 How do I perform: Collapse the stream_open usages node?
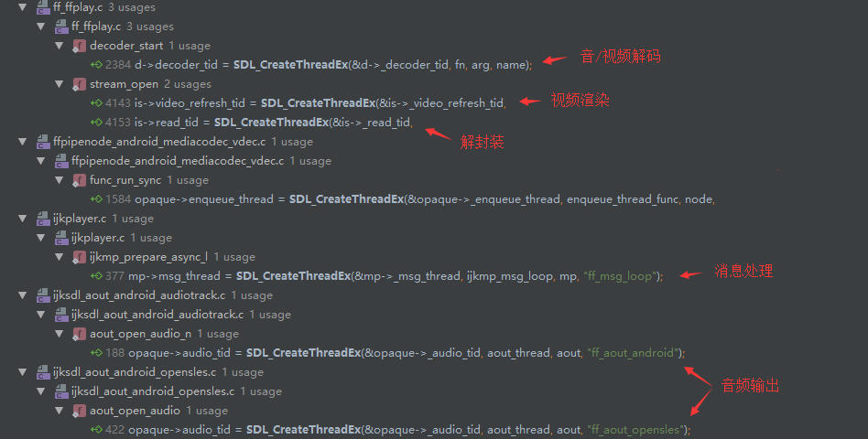tap(60, 84)
